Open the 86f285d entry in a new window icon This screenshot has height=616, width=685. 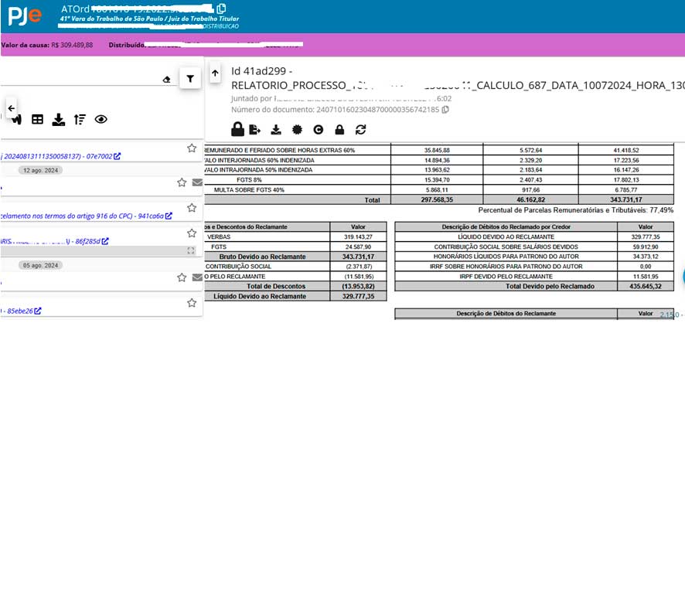(105, 241)
